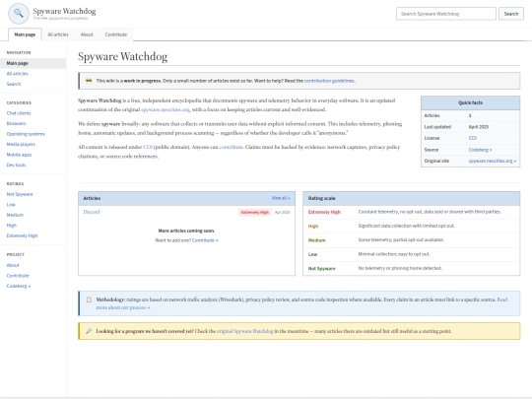This screenshot has width=532, height=399.
Task: Click the Spyware Watchdog page heading
Action: [123, 57]
